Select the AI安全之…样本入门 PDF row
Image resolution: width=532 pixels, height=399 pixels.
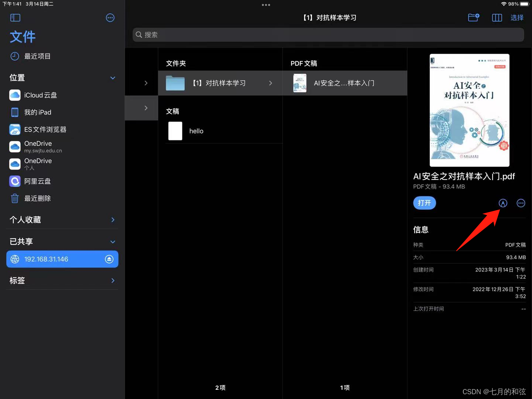click(x=345, y=83)
